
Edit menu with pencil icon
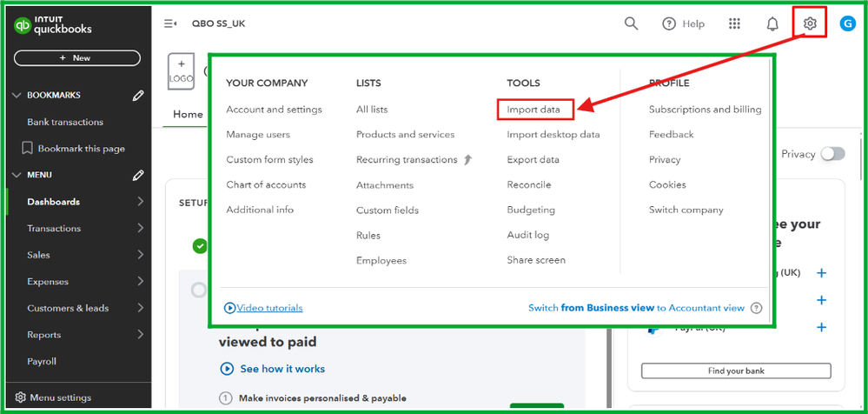(x=137, y=175)
